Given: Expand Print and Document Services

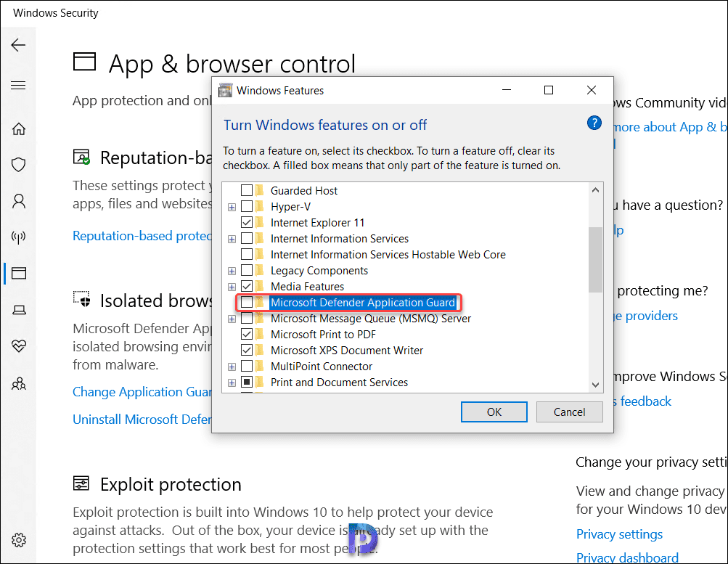Looking at the screenshot, I should 232,382.
